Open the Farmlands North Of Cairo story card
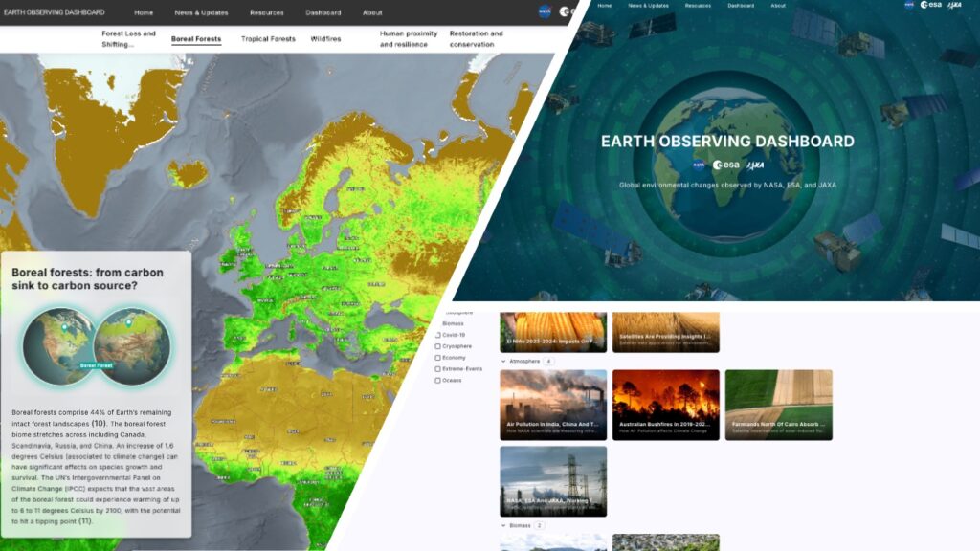This screenshot has height=551, width=980. click(779, 405)
